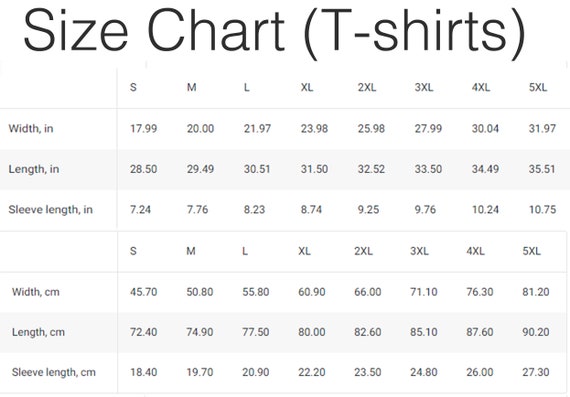Select the Sleeve length, cm row label
Screen dimensions: 570x397
(54, 372)
